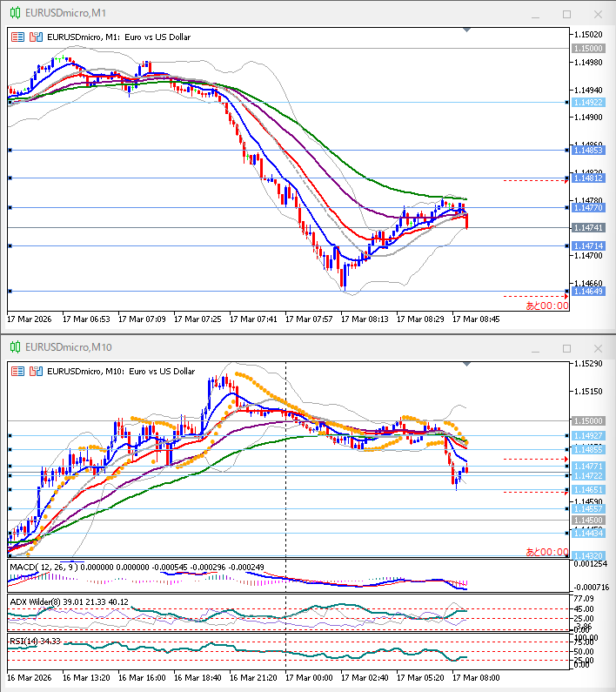The height and width of the screenshot is (692, 616).
Task: Click the bar chart icon before the M1 chart title
Action: [17, 37]
